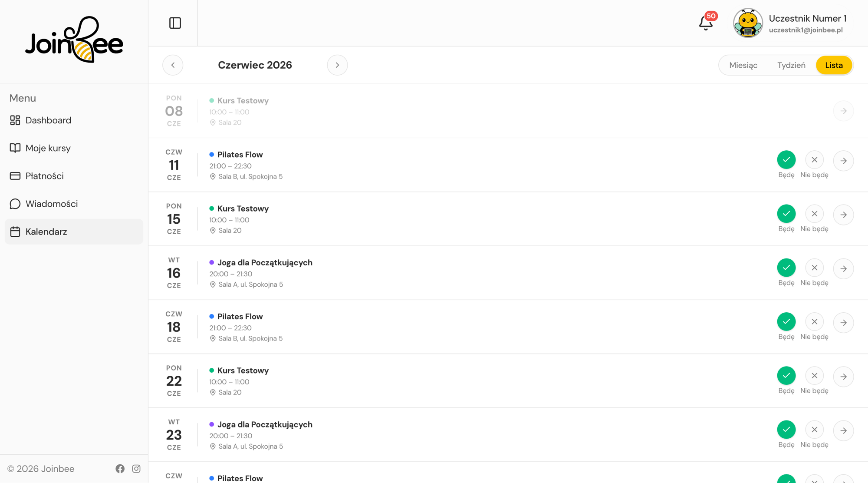The image size is (868, 483).
Task: Open Moje kursy menu item
Action: click(x=74, y=148)
